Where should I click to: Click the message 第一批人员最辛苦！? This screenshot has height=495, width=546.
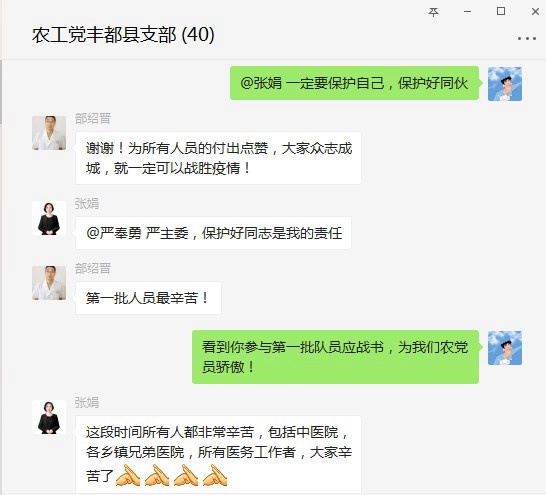(148, 298)
